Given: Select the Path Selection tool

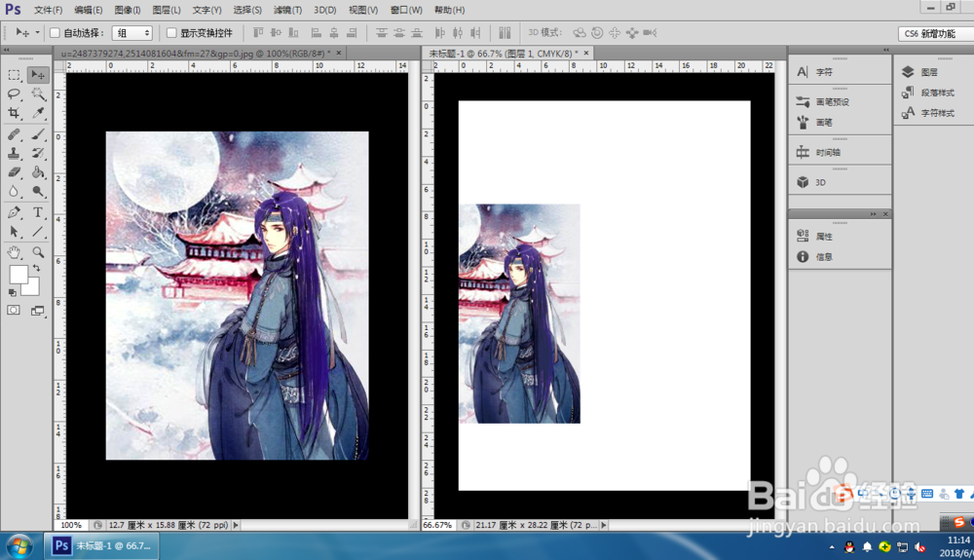Looking at the screenshot, I should 14,232.
